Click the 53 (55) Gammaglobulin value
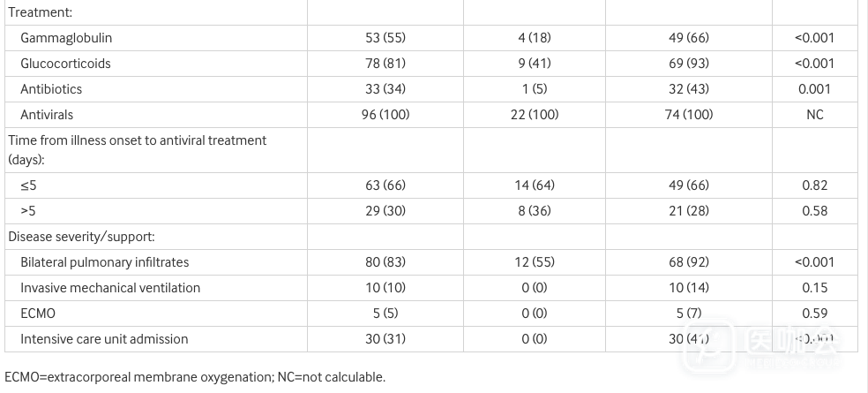Image resolution: width=868 pixels, height=393 pixels. click(385, 38)
